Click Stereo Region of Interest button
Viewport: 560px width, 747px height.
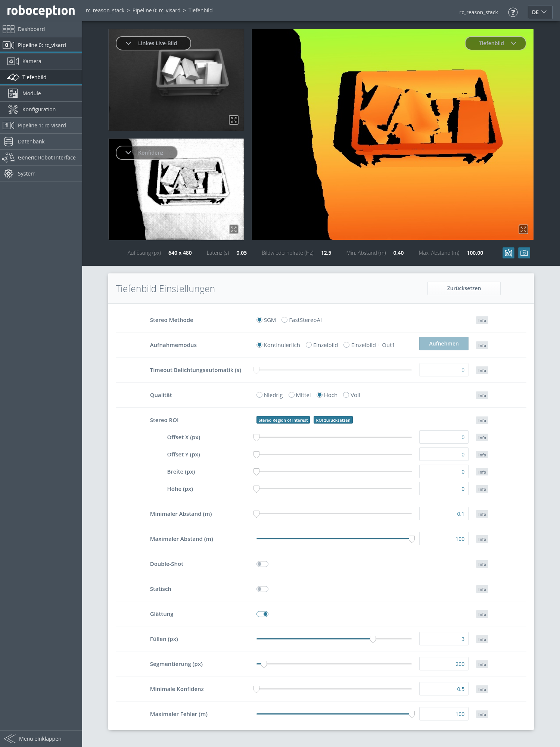[283, 420]
